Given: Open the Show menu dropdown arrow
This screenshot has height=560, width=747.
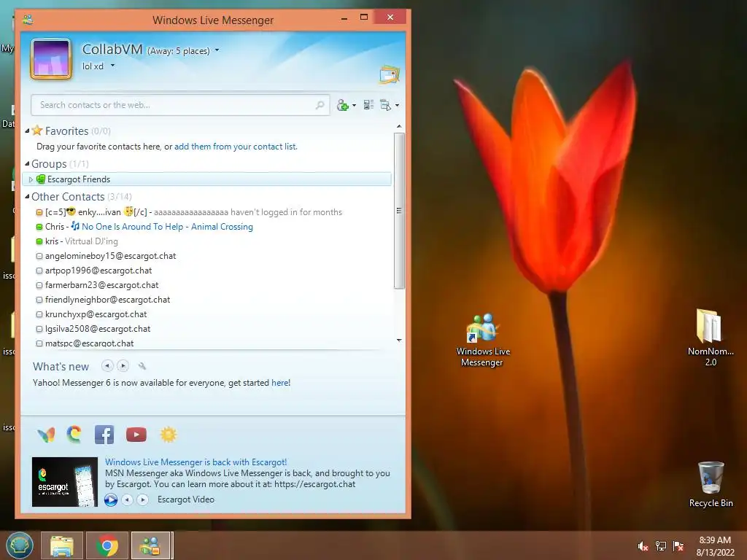Looking at the screenshot, I should point(397,105).
